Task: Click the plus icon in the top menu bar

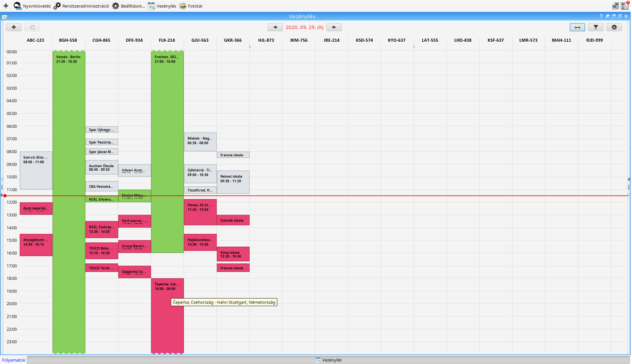Action: point(6,6)
